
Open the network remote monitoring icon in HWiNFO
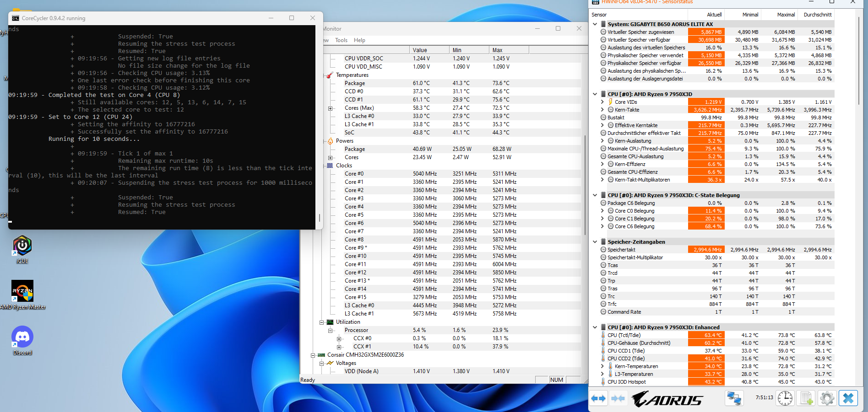(734, 398)
